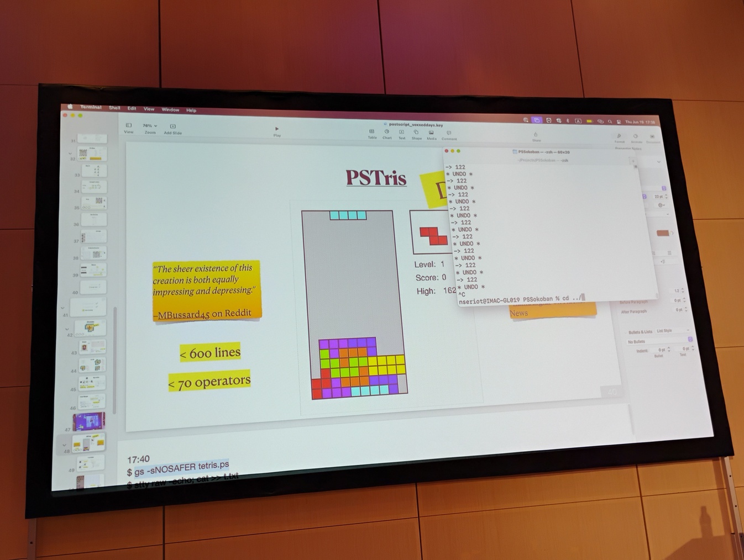Click the MBussard45 Reddit quote box
The image size is (744, 560).
pos(206,290)
